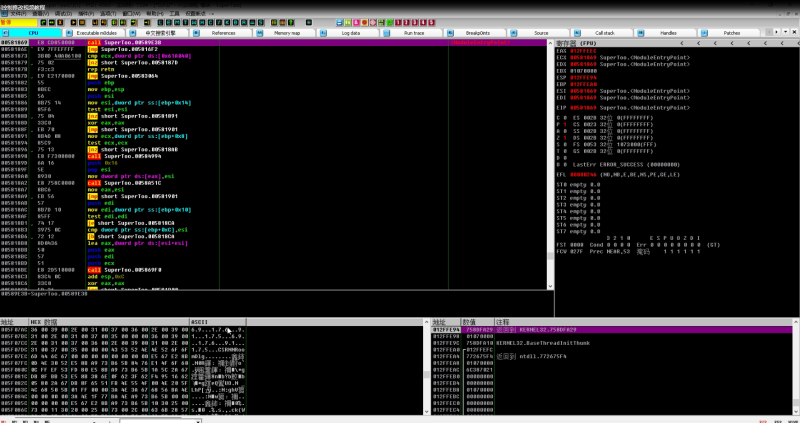Click the Run program play icon
The width and height of the screenshot is (800, 423).
tap(73, 22)
